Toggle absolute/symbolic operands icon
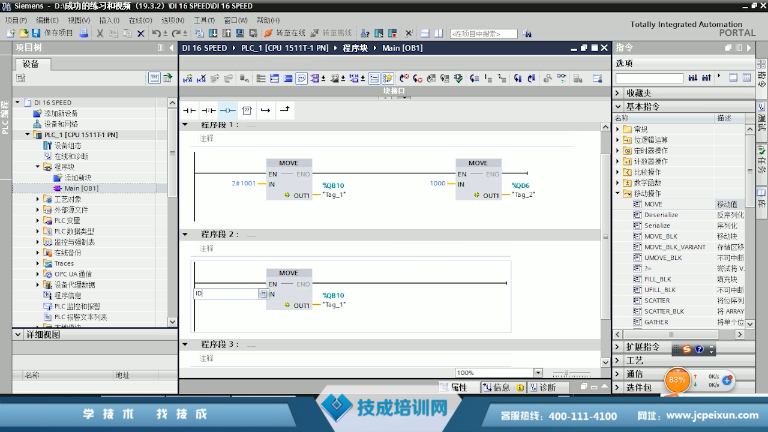The image size is (768, 432). coord(314,78)
